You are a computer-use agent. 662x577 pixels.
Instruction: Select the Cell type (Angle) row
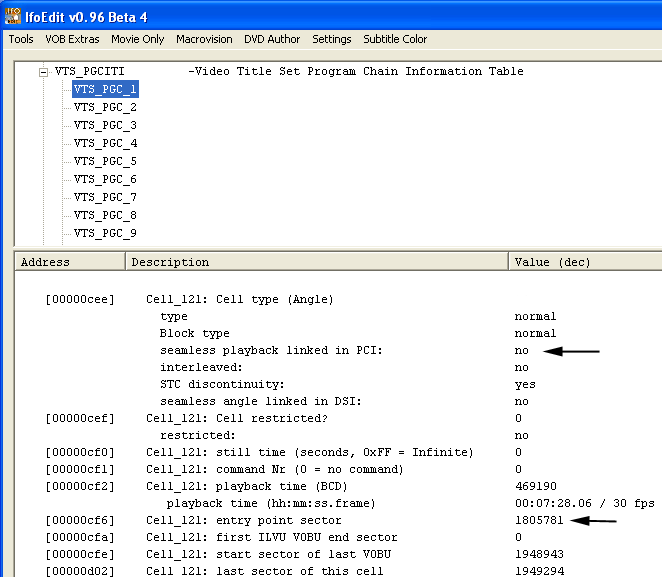tap(240, 300)
